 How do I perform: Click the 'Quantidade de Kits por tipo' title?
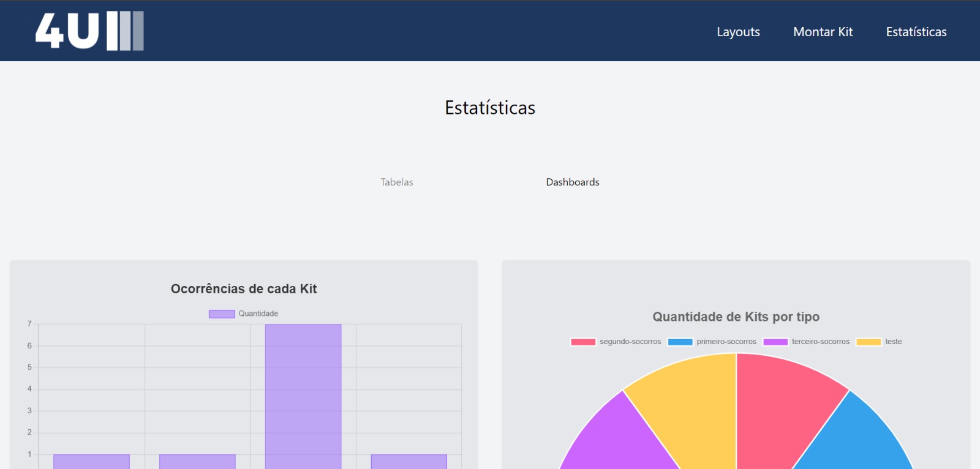click(736, 317)
